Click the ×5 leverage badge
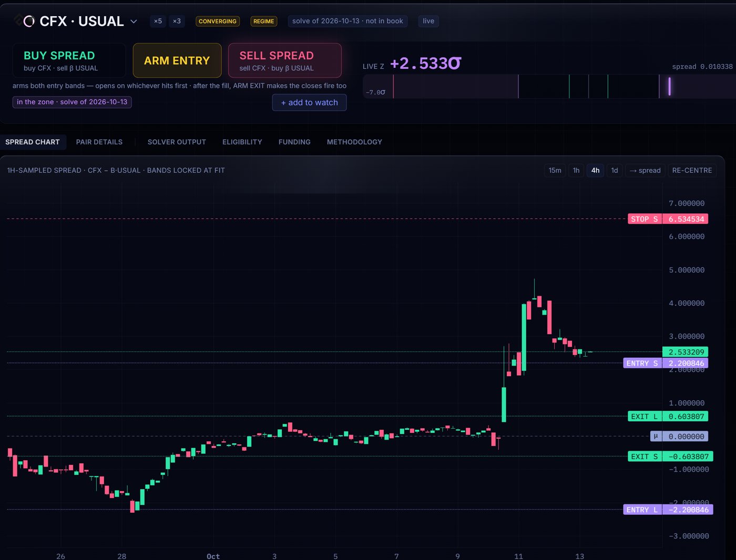The image size is (736, 560). [158, 21]
